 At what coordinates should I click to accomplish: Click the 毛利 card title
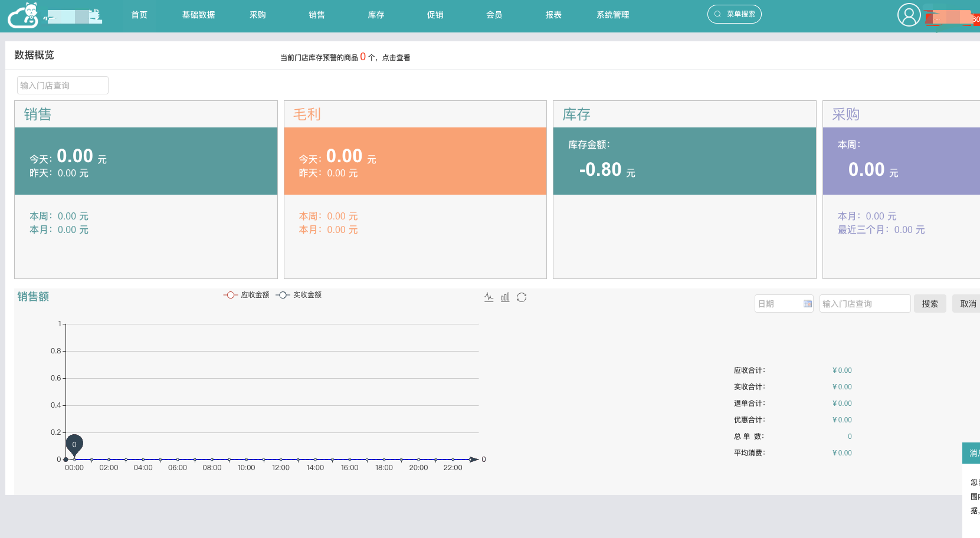pyautogui.click(x=307, y=114)
